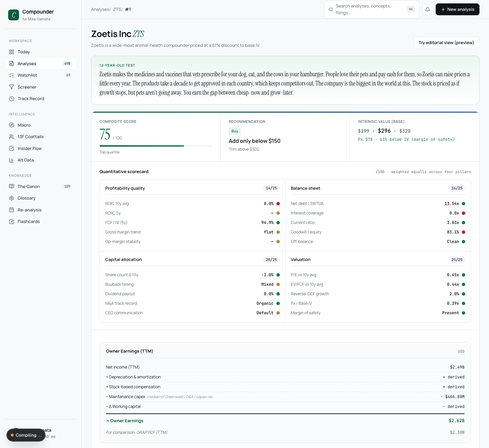Click ROIC 10y avg red status dot
This screenshot has width=489, height=448.
point(278,204)
